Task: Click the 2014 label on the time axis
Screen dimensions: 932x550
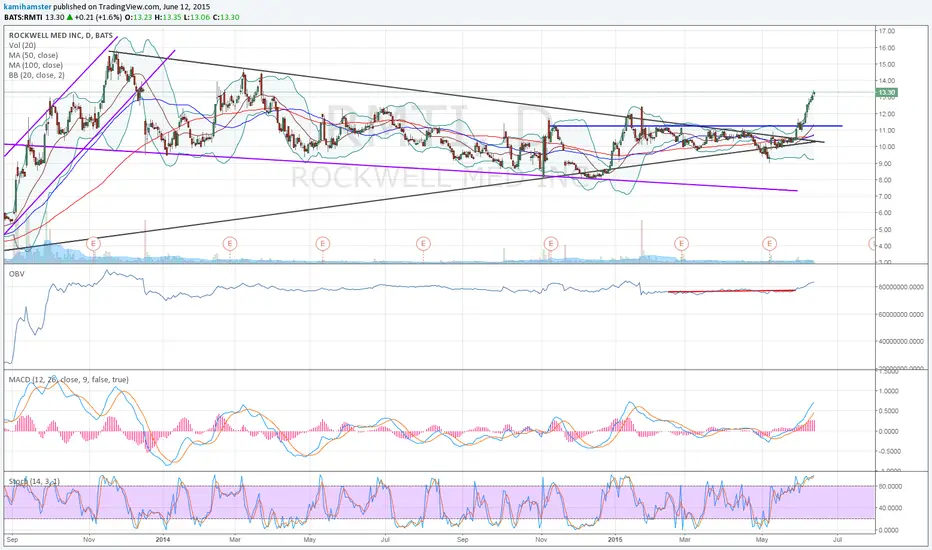Action: 163,540
